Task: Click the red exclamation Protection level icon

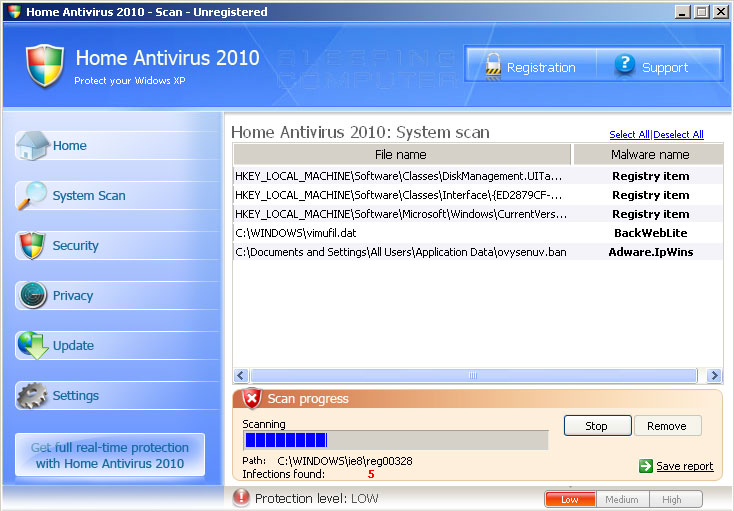Action: (x=241, y=498)
